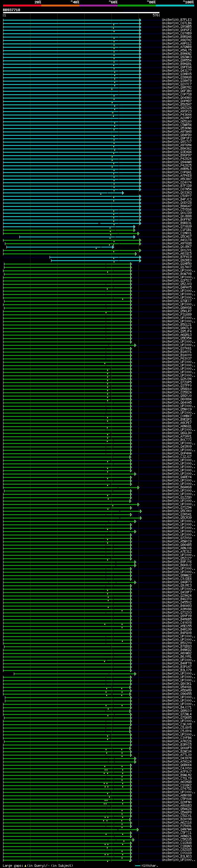Image resolution: width=197 pixels, height=868 pixels.
Task: Select the query label BB937718
Action: tap(11, 10)
